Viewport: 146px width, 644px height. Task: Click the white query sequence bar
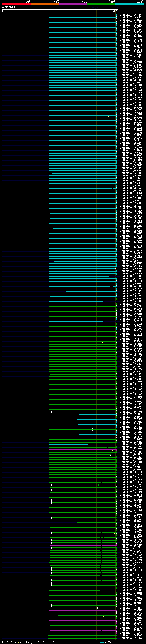60,9
